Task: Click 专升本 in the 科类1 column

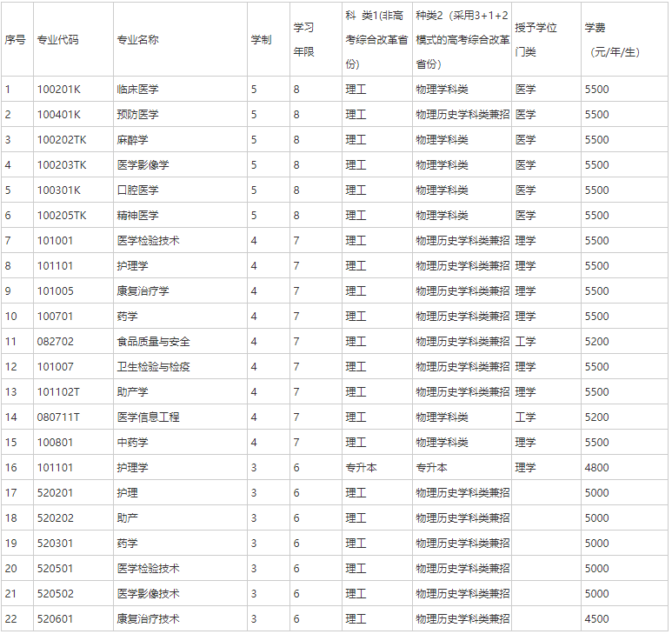Action: point(361,468)
